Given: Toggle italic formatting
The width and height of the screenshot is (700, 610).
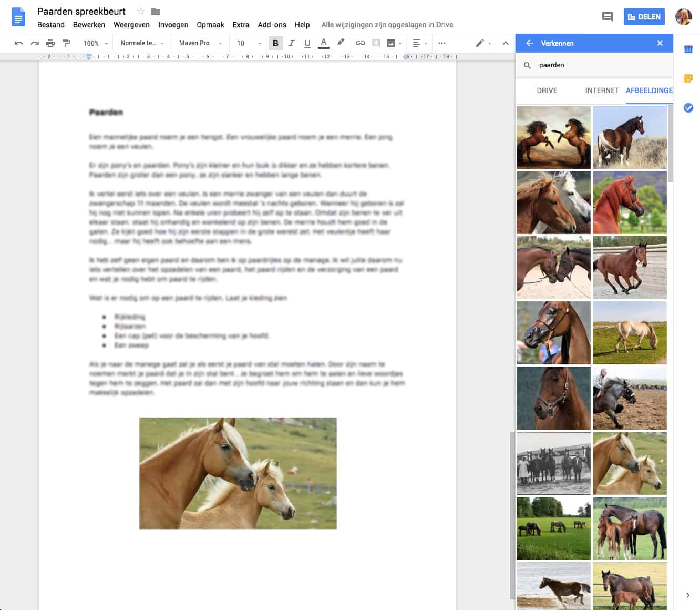Looking at the screenshot, I should pos(291,43).
